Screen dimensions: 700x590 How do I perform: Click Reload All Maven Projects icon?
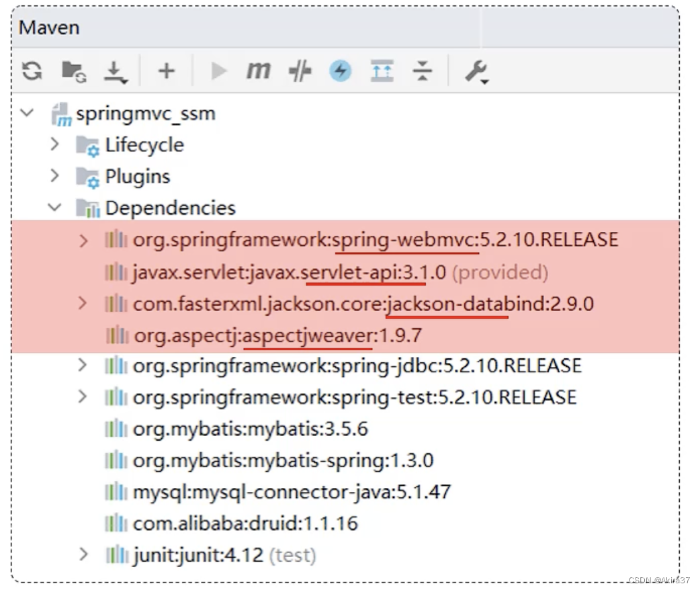point(32,71)
